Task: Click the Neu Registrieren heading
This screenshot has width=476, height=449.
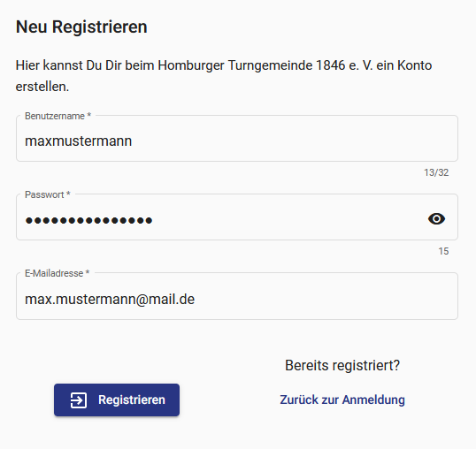Action: (x=81, y=27)
